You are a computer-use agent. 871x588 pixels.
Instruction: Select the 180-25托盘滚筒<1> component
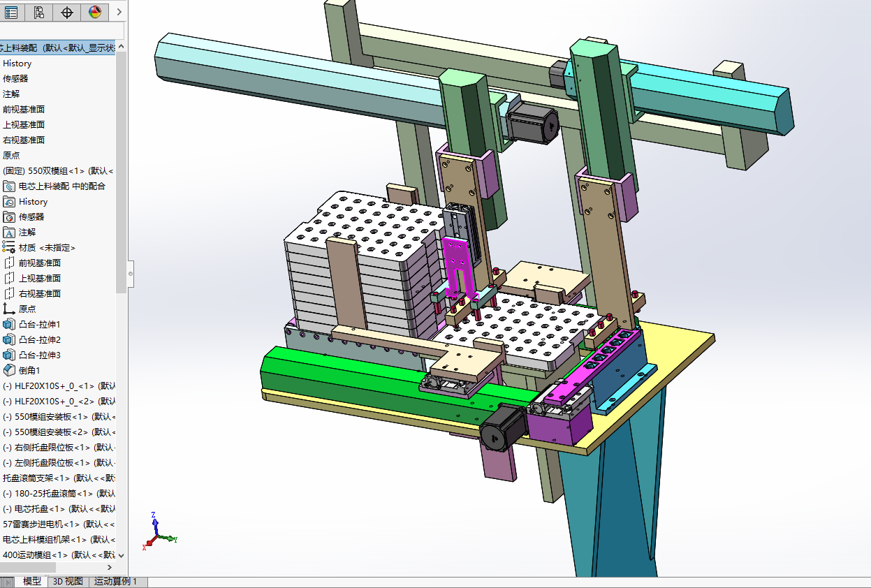pyautogui.click(x=58, y=493)
